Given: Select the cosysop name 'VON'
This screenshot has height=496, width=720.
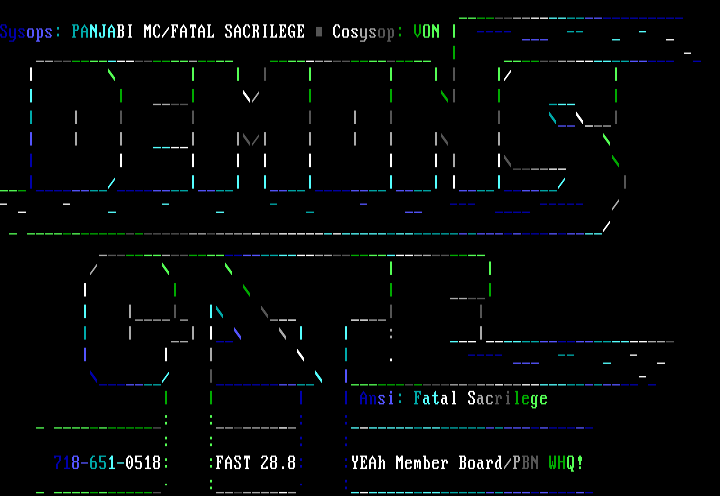Looking at the screenshot, I should (427, 32).
